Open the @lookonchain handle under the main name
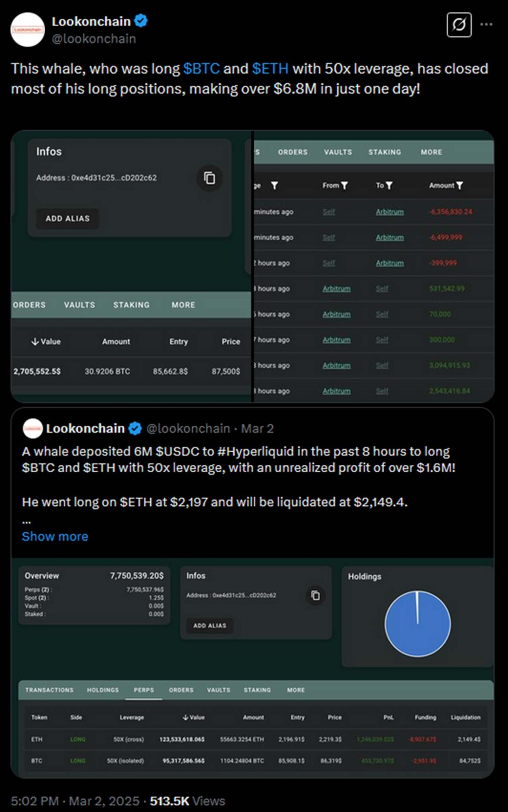The height and width of the screenshot is (812, 508). pyautogui.click(x=94, y=39)
